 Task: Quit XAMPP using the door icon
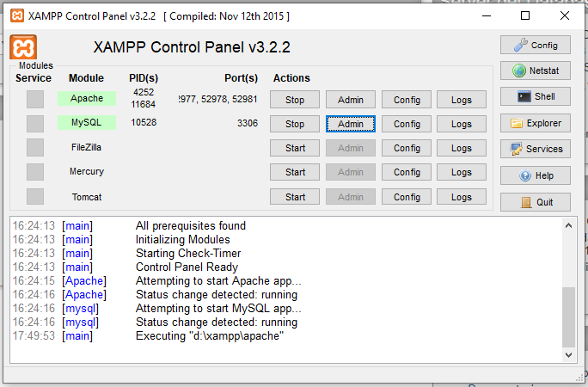point(535,202)
